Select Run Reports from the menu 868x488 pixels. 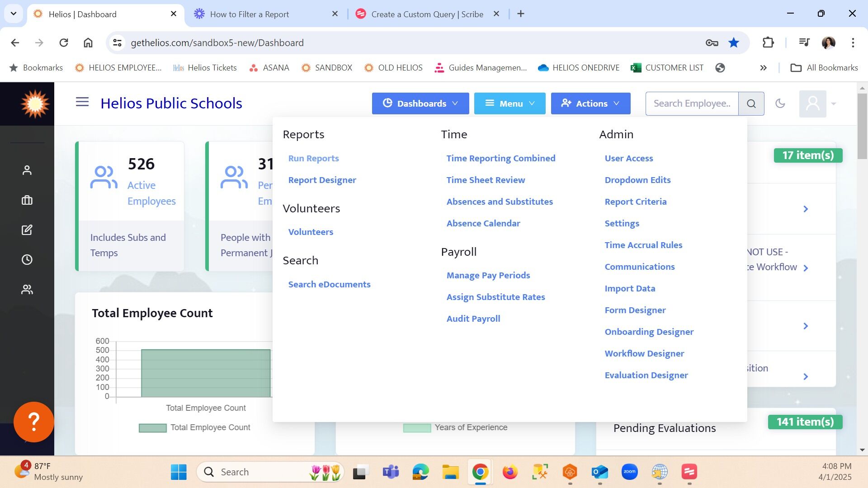tap(313, 159)
